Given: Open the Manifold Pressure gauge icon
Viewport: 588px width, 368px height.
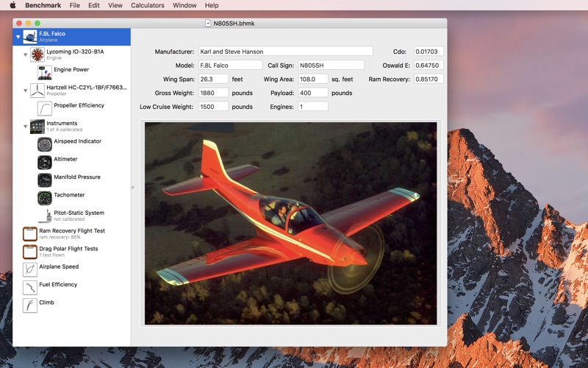Looking at the screenshot, I should tap(45, 180).
